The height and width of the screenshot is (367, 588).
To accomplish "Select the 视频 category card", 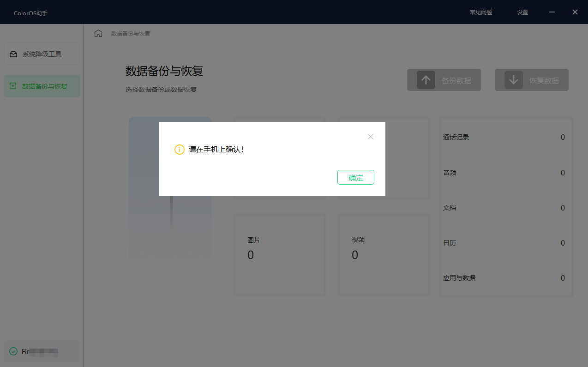I will tap(384, 254).
